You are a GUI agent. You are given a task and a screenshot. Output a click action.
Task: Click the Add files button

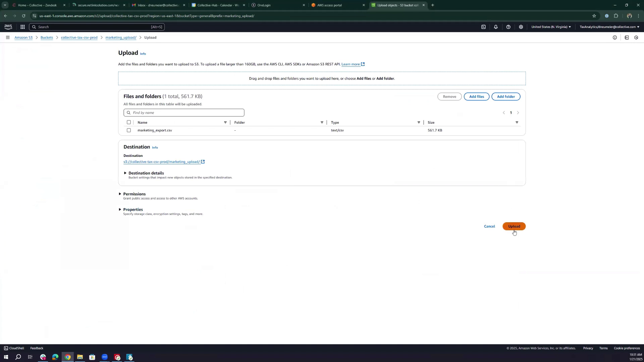click(x=476, y=97)
